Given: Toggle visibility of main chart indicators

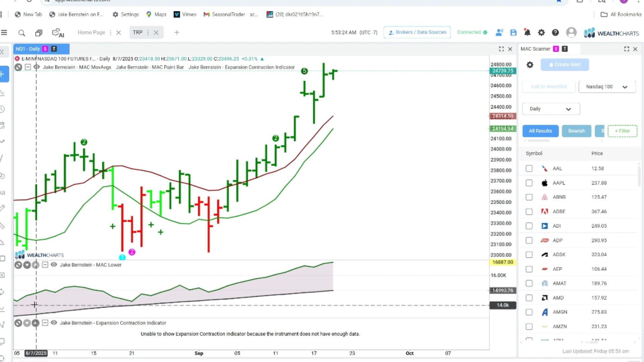Looking at the screenshot, I should pos(37,67).
